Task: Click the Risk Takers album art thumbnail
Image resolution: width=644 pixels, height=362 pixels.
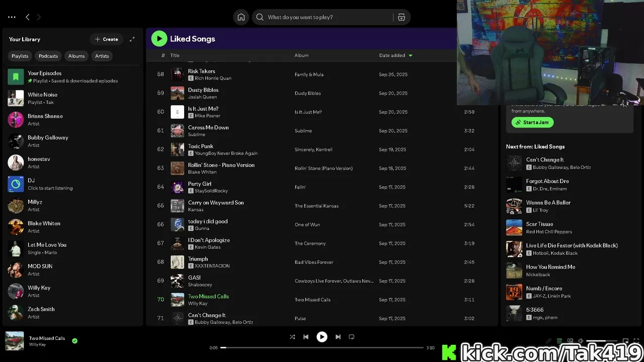Action: (x=177, y=74)
